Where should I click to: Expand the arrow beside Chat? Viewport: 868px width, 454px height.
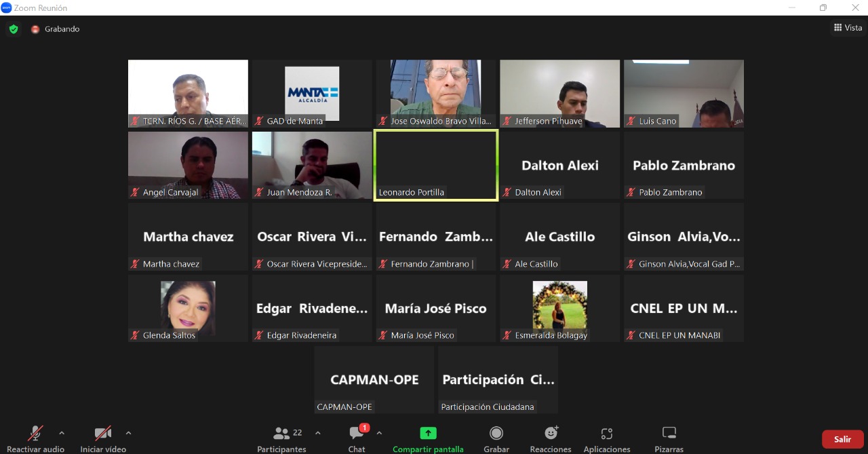point(379,433)
